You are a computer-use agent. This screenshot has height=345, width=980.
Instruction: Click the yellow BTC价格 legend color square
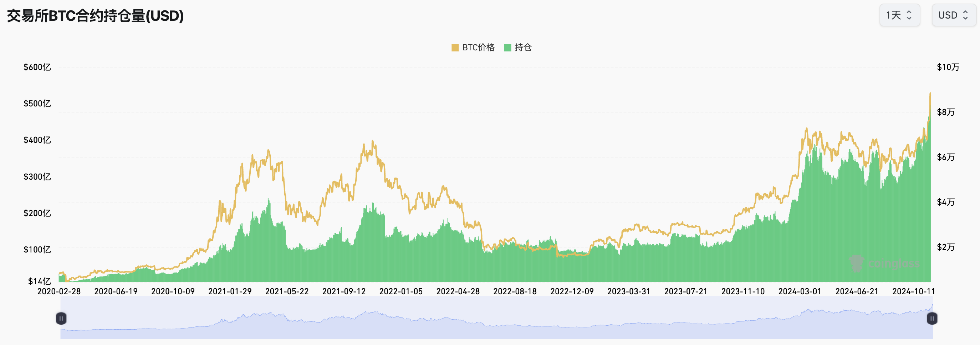click(x=455, y=47)
